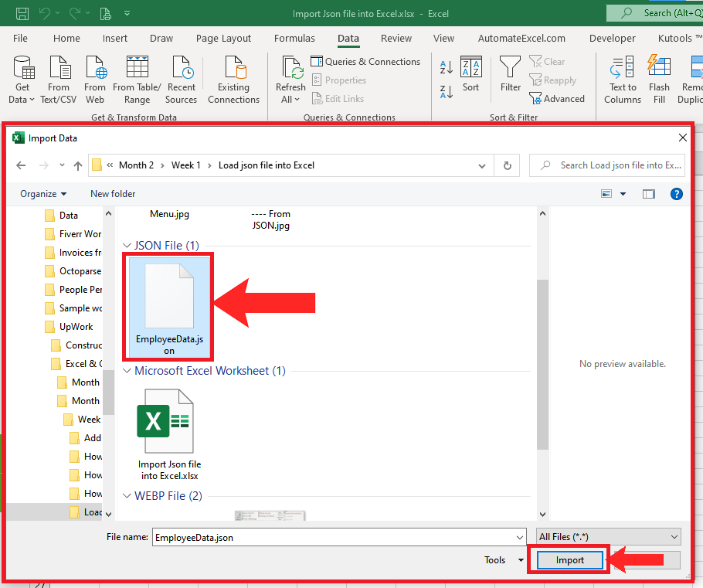Click From Web import icon

[x=95, y=80]
